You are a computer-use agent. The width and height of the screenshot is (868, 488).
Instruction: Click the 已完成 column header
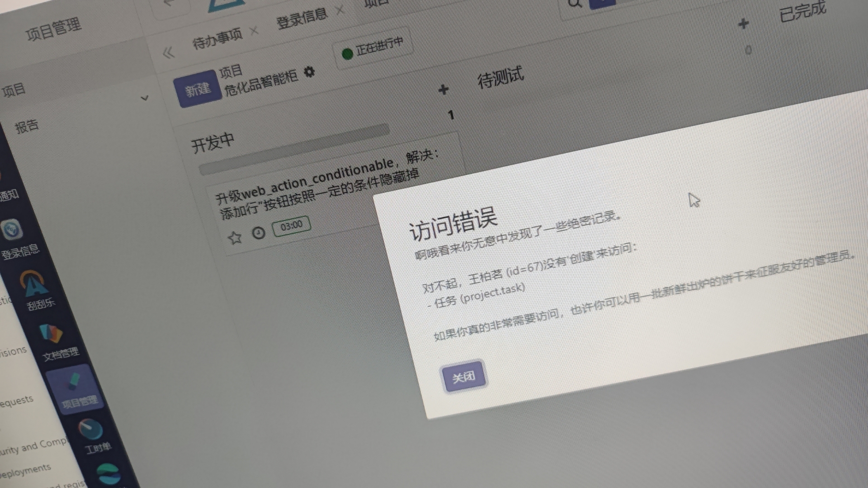[x=803, y=11]
